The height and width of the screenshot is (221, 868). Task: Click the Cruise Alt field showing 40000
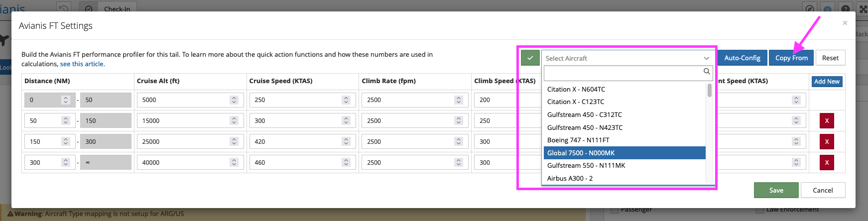click(190, 162)
